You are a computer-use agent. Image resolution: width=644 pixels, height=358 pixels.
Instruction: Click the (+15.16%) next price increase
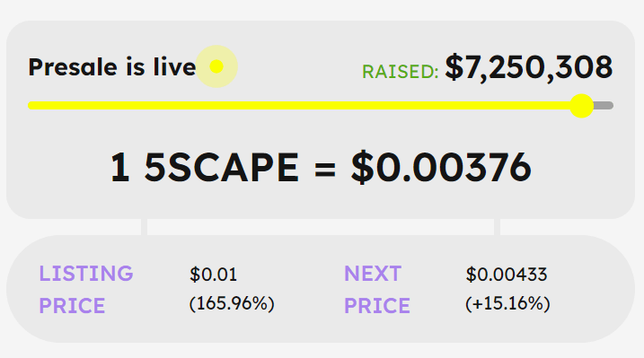click(507, 304)
